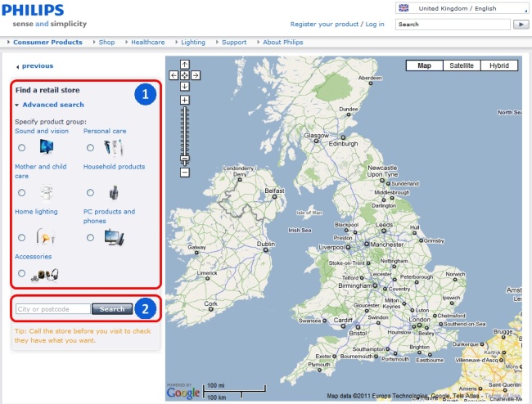Pan the map left with arrow button
The height and width of the screenshot is (404, 532).
(174, 75)
